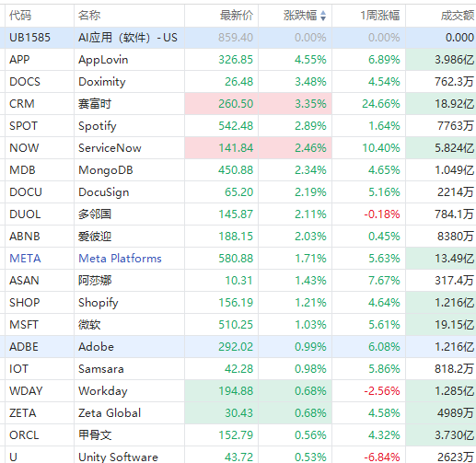Screen dimensions: 476x463
Task: Click the 代码 column header
Action: coord(20,16)
